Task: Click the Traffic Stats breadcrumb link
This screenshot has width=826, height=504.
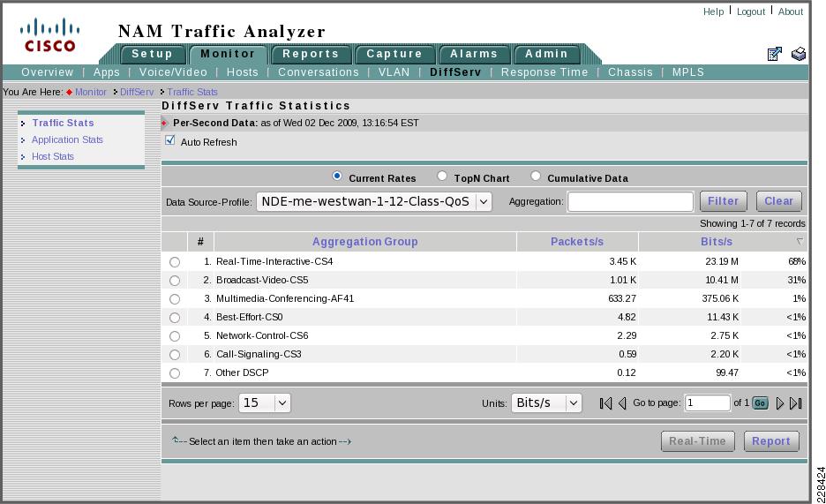Action: (192, 92)
